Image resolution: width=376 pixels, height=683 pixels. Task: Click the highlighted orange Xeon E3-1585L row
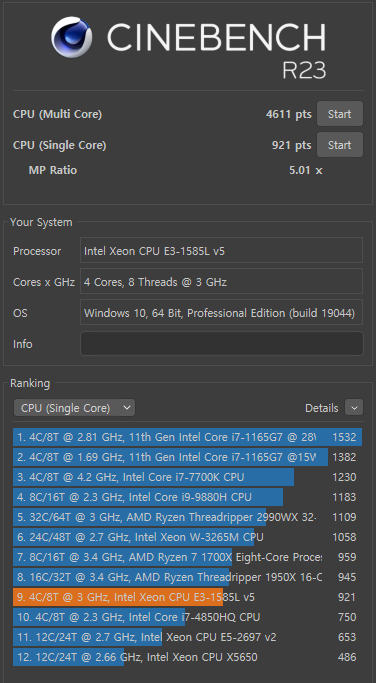pos(187,597)
